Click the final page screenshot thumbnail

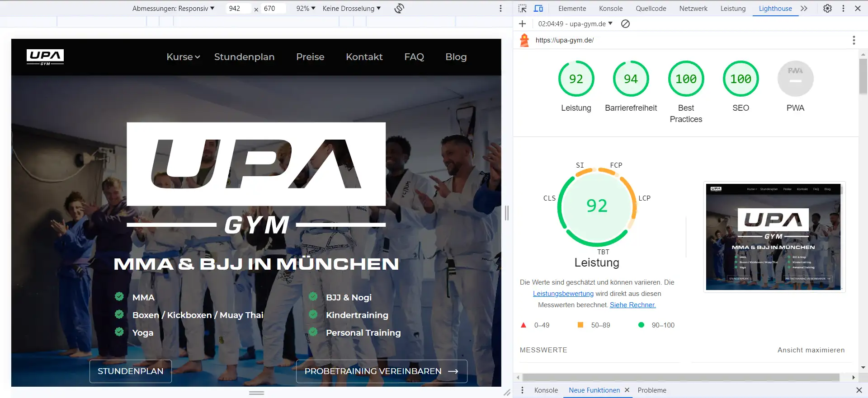point(774,237)
